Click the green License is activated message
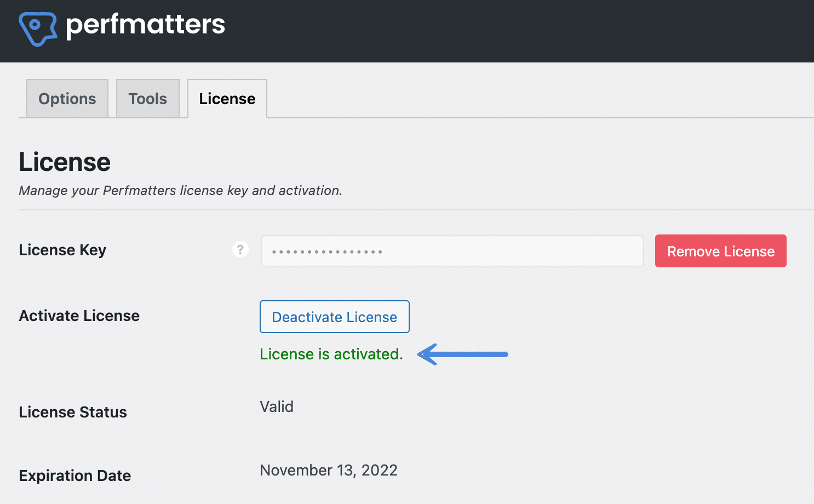 331,354
